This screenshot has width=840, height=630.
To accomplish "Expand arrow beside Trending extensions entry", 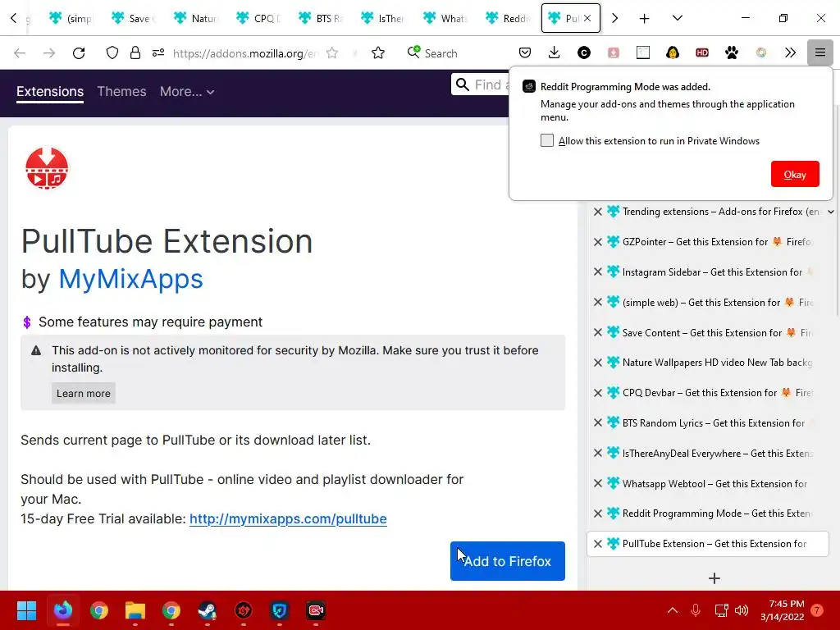I will 830,212.
